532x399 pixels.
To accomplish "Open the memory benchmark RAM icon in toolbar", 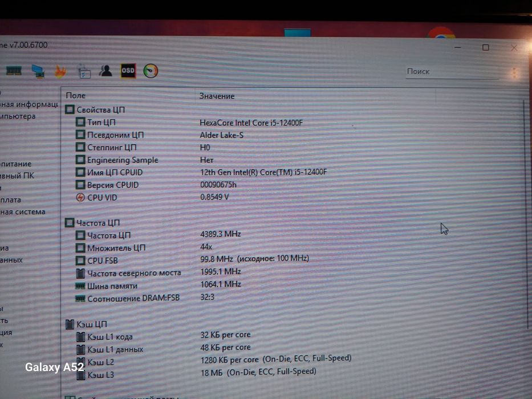I will coord(14,71).
